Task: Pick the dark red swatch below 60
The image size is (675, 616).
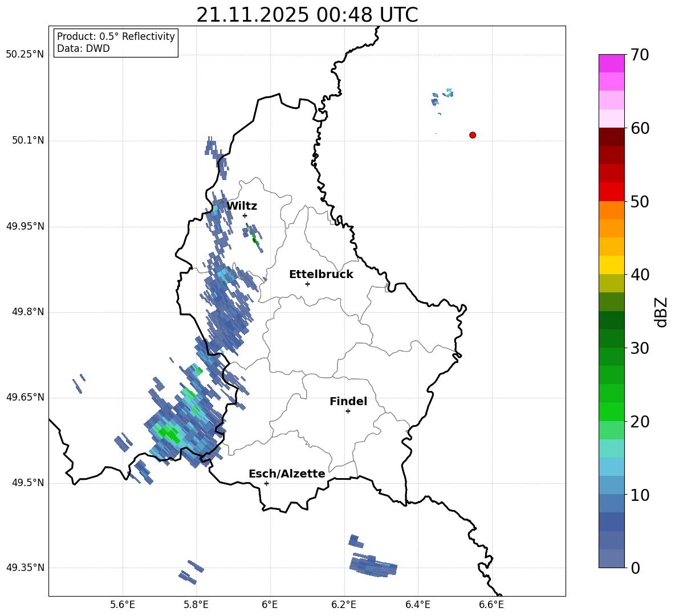Action: pyautogui.click(x=612, y=137)
